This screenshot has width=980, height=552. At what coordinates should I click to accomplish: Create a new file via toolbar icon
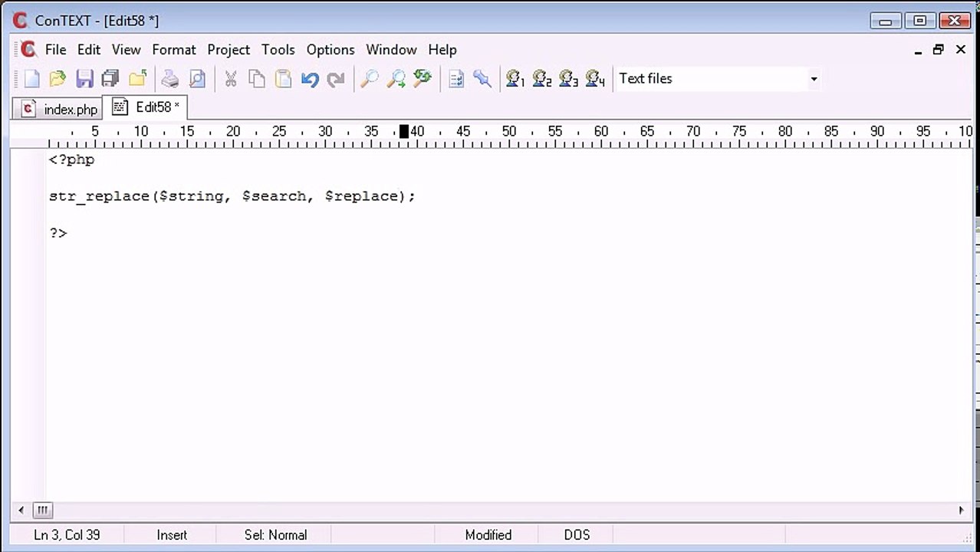tap(31, 78)
